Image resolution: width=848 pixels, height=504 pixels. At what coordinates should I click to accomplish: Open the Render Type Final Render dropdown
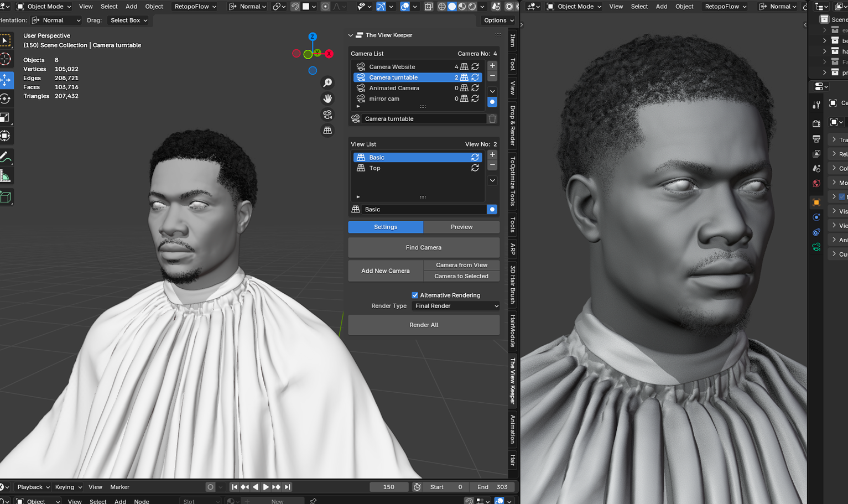coord(456,306)
